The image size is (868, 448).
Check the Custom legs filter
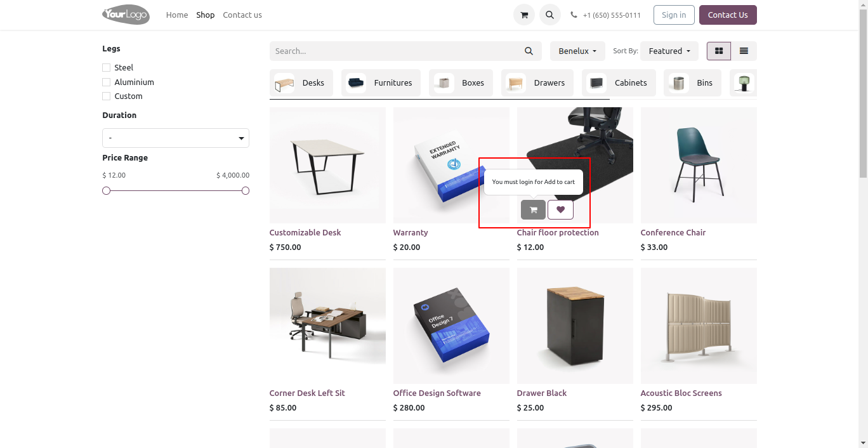click(x=106, y=96)
